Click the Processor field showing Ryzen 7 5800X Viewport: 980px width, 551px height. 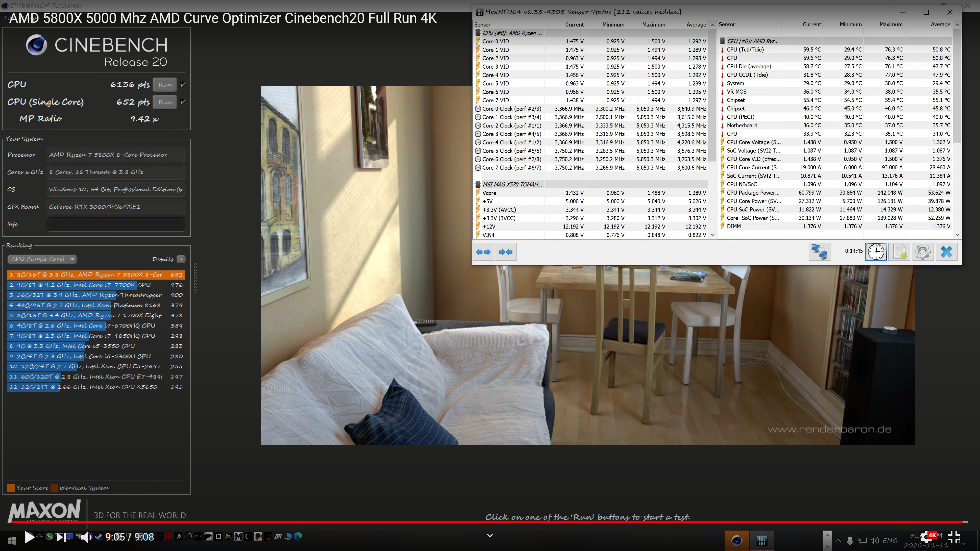point(116,155)
